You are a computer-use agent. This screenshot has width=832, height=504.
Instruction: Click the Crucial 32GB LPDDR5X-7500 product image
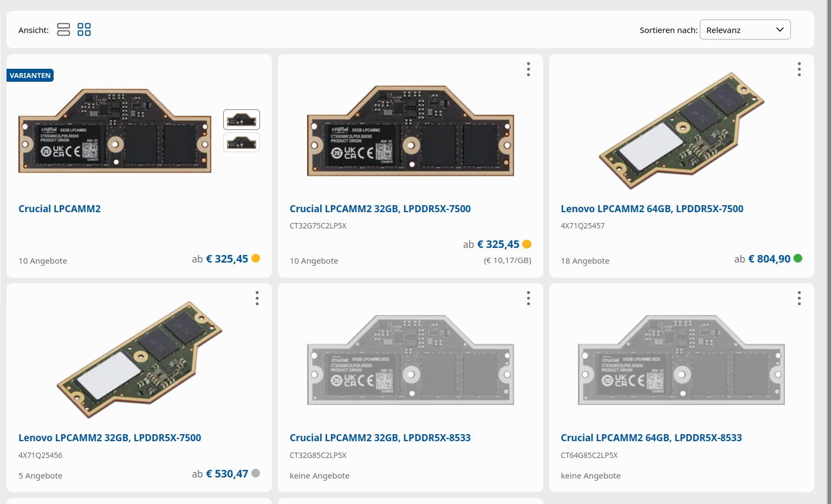pyautogui.click(x=411, y=131)
